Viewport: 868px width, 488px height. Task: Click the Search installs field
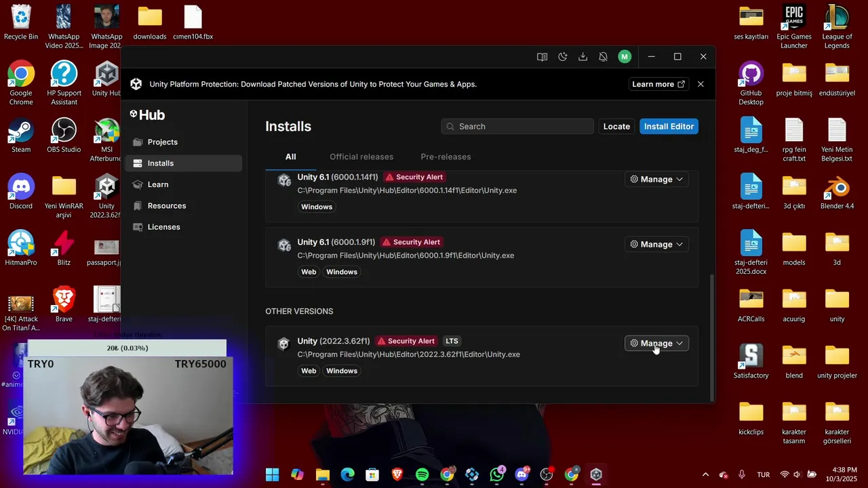517,126
